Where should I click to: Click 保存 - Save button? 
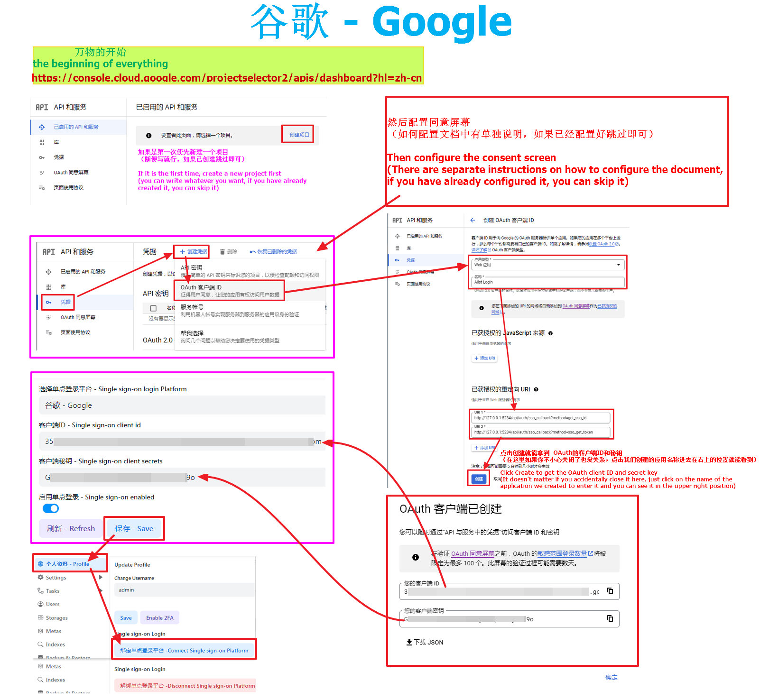[134, 528]
